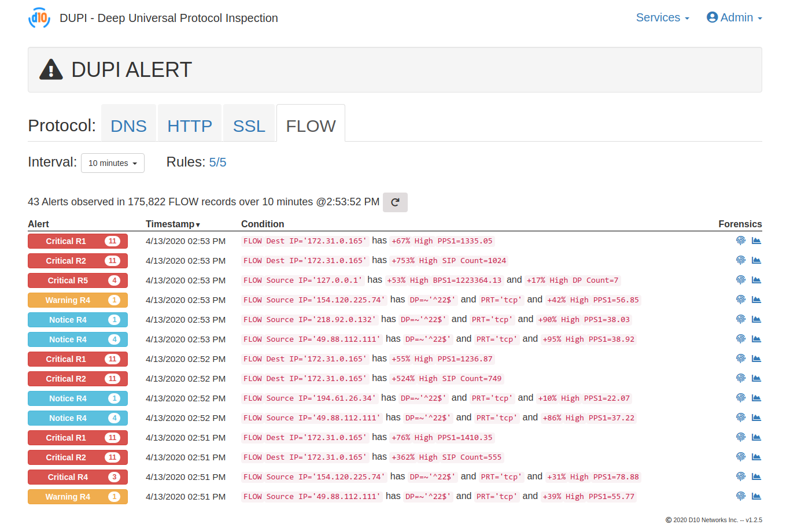The image size is (790, 532).
Task: Sort by the Timestamp column header
Action: [172, 224]
